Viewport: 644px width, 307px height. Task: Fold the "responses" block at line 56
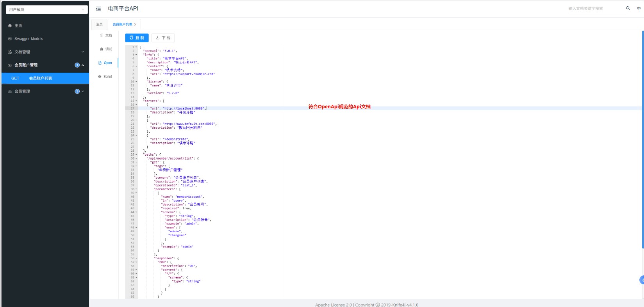click(136, 258)
